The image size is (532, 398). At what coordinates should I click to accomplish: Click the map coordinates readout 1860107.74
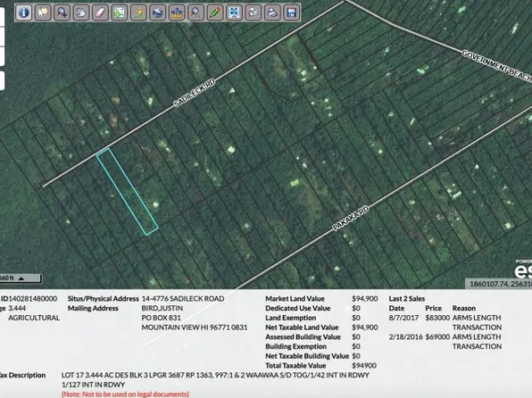[500, 284]
